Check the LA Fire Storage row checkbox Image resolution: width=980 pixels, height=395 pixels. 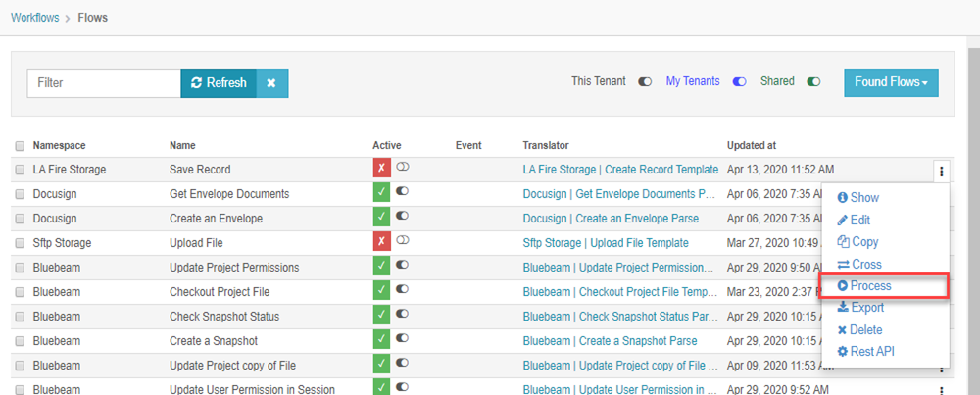pyautogui.click(x=20, y=170)
